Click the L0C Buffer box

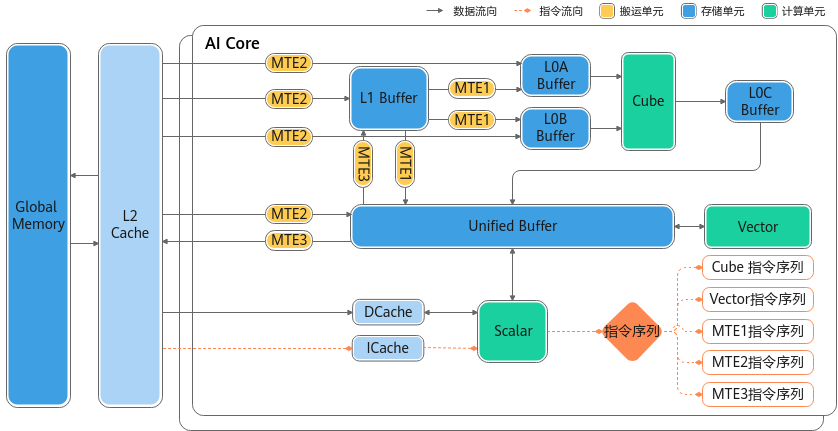pyautogui.click(x=759, y=101)
